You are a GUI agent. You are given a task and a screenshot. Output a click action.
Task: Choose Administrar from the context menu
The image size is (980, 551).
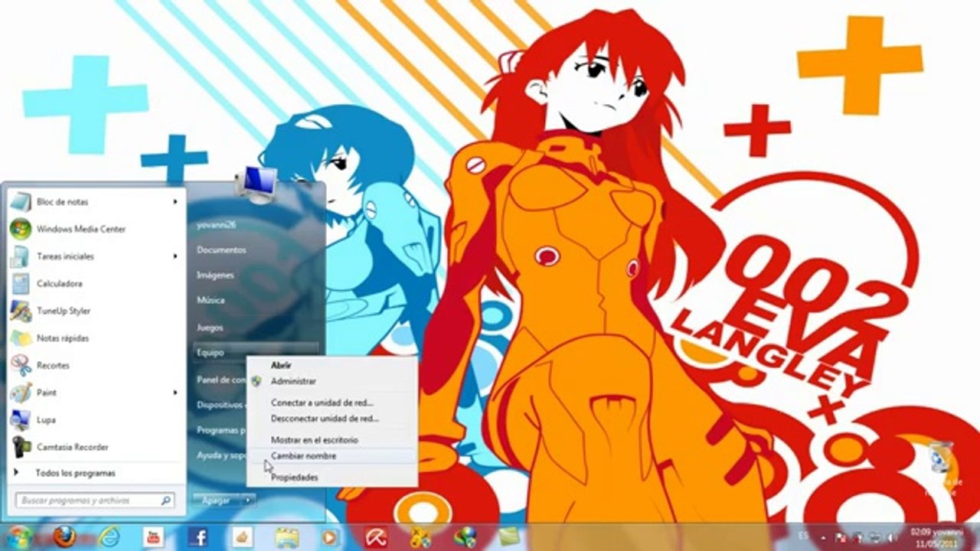332,381
